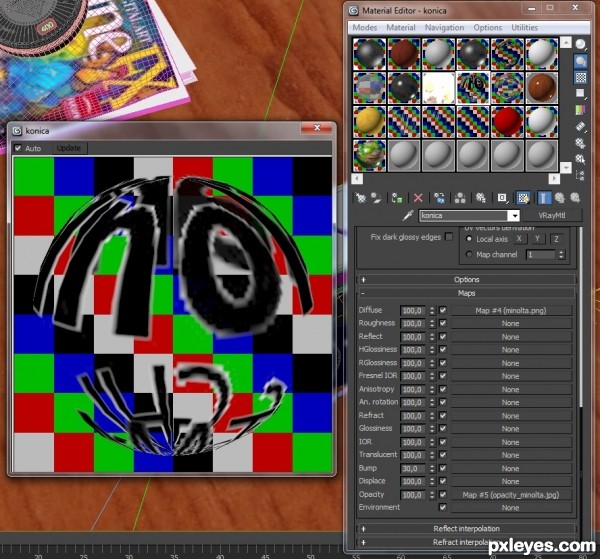The height and width of the screenshot is (559, 600).
Task: Toggle Auto checkbox in konica preview window
Action: pos(18,148)
